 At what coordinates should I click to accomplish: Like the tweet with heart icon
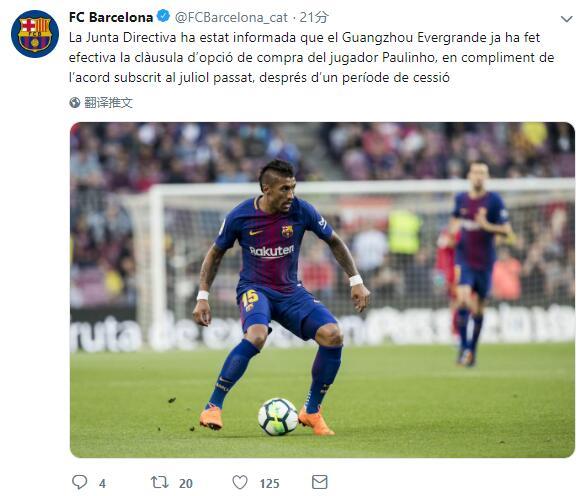[x=240, y=482]
